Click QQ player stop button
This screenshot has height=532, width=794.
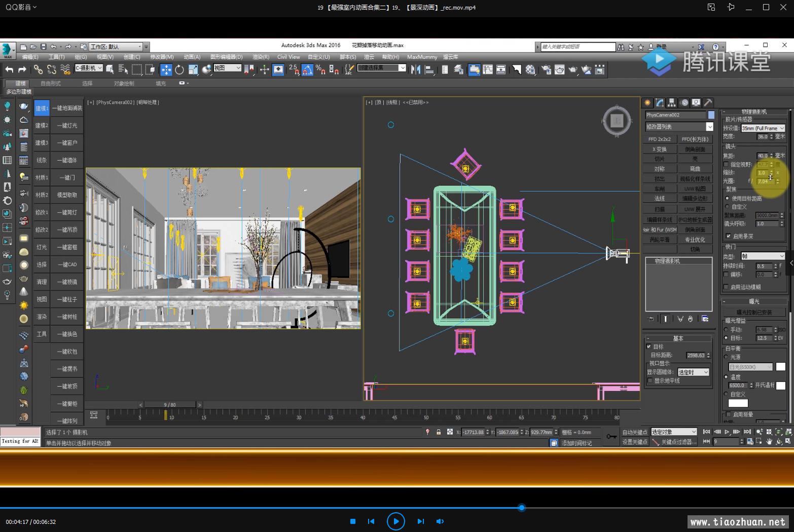point(353,521)
